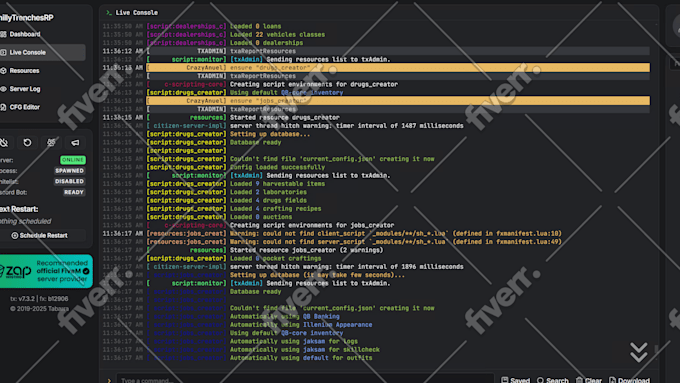Click 'Loaded 4 drugs fields' log line
The height and width of the screenshot is (383, 680).
(268, 200)
